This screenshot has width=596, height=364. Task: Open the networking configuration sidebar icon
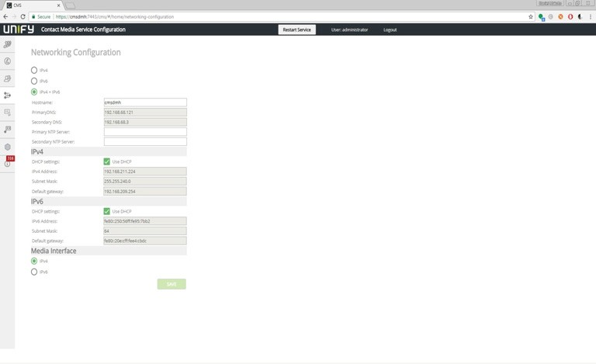[7, 95]
